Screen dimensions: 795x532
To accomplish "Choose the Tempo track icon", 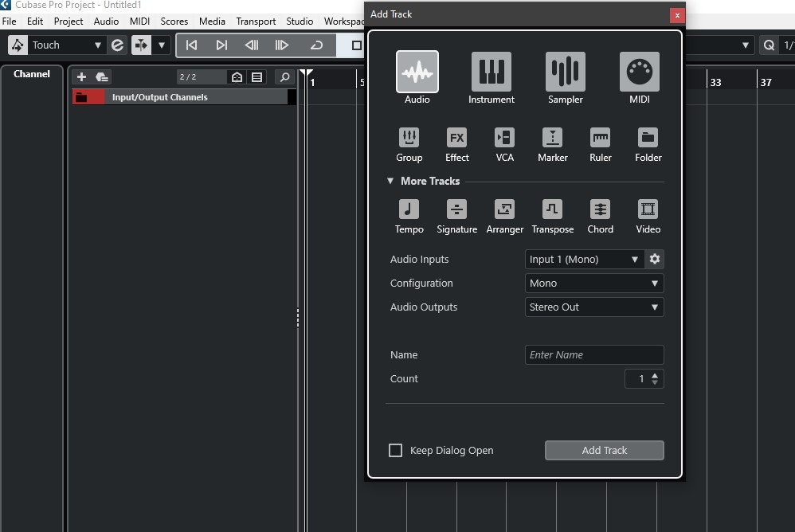I will click(x=409, y=209).
